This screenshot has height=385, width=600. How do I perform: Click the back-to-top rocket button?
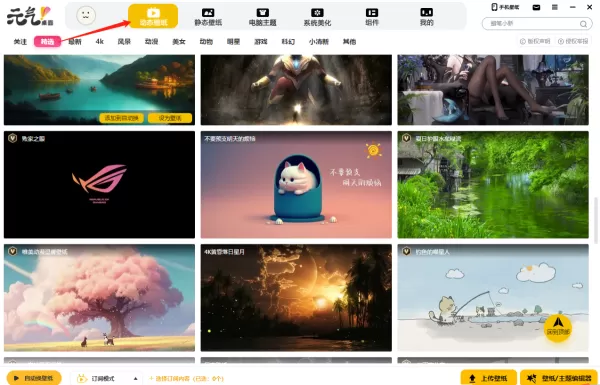coord(558,328)
